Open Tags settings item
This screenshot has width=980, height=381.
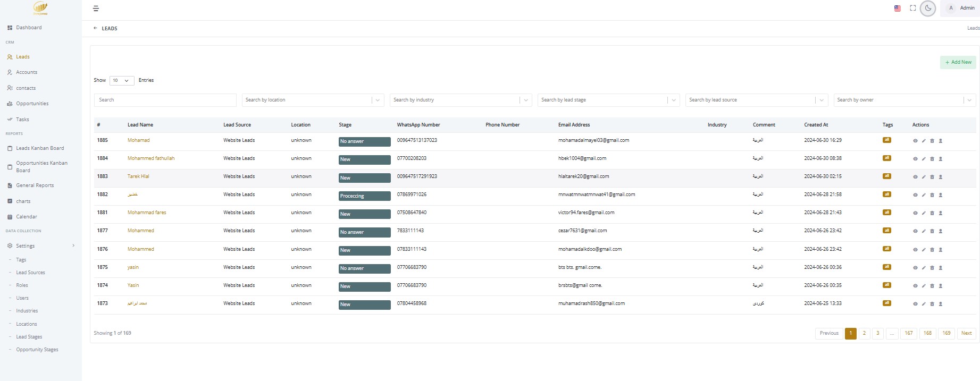(x=21, y=260)
